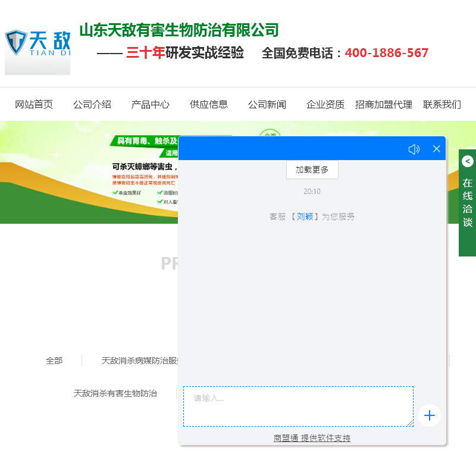Click the cockroach product banner image
The width and height of the screenshot is (476, 457).
(x=89, y=172)
